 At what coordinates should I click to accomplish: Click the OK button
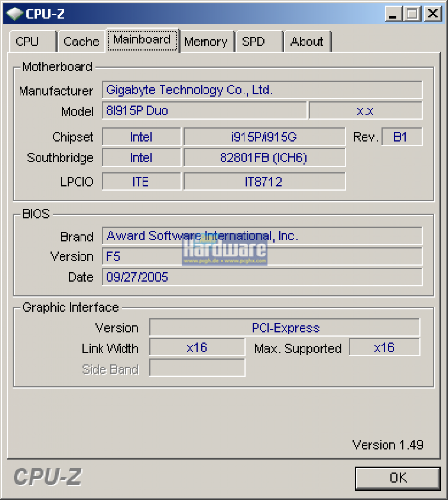tap(398, 478)
